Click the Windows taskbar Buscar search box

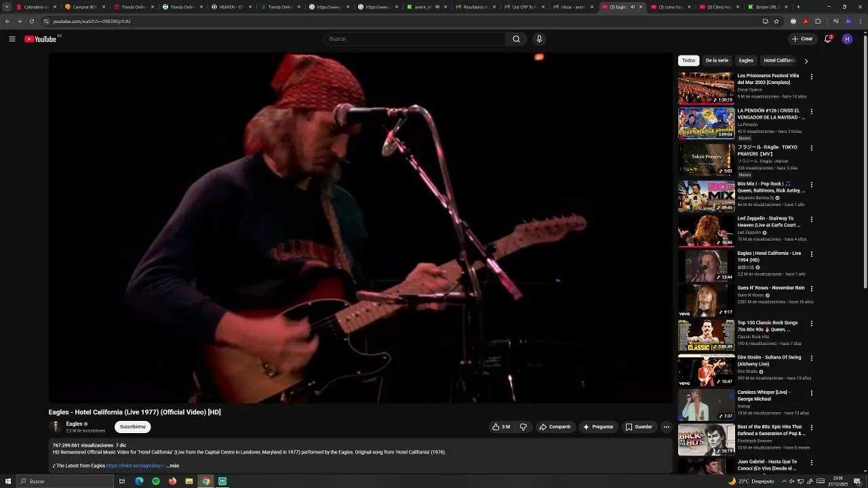pos(64,481)
